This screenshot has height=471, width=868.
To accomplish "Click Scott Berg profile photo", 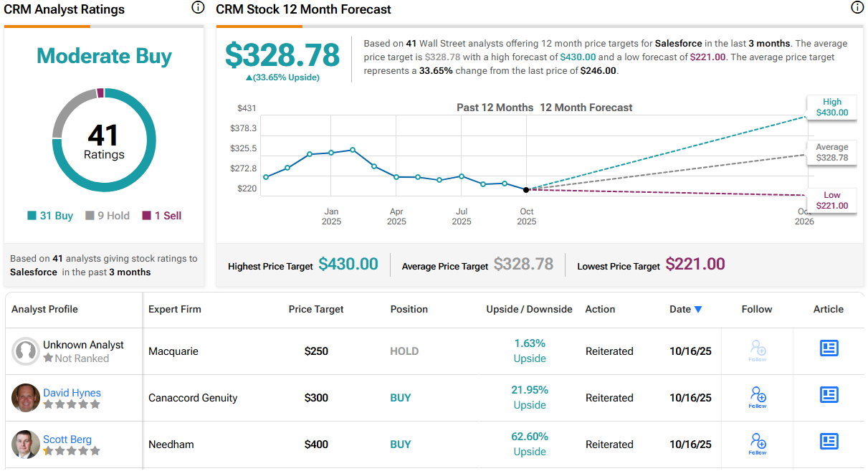I will 26,444.
